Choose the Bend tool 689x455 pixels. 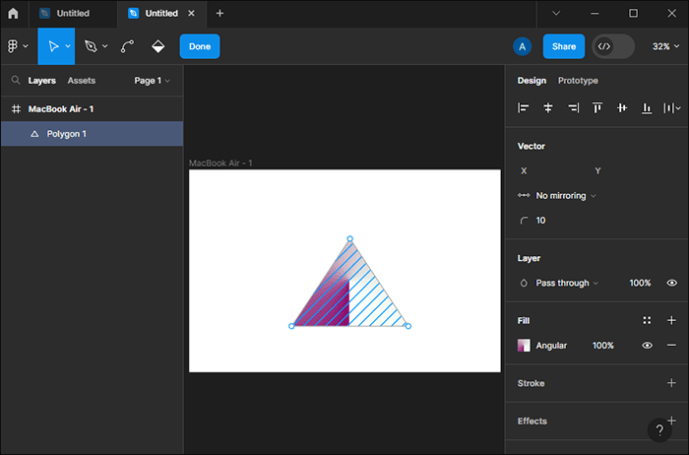coord(127,46)
